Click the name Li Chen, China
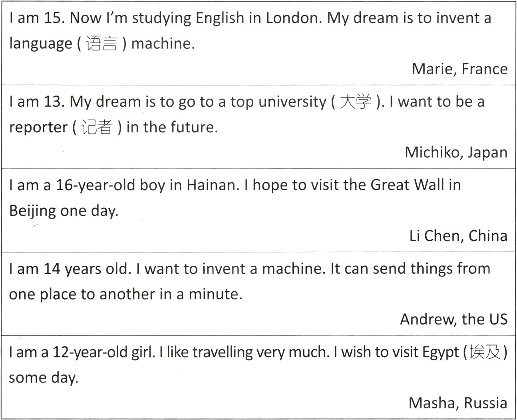Image resolution: width=517 pixels, height=420 pixels. 458,236
